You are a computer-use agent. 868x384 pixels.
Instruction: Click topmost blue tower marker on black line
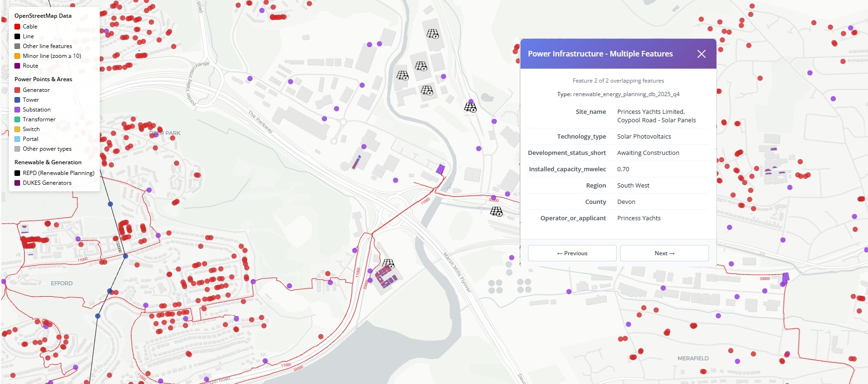coord(111,204)
